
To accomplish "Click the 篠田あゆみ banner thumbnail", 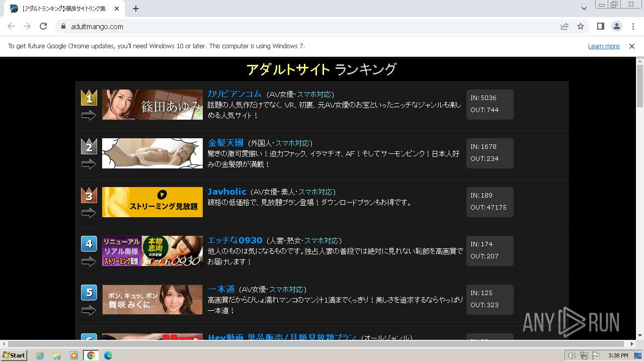I will [x=152, y=105].
